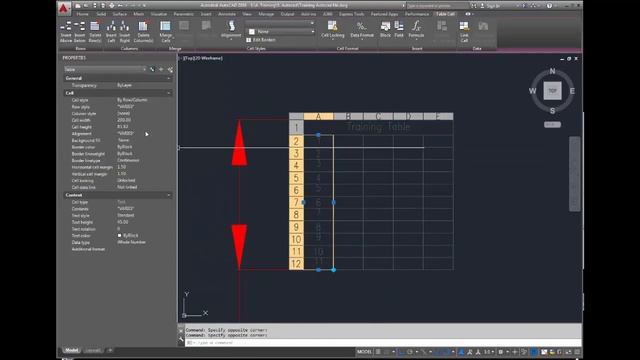
Task: Switch to Visualize ribbon tab
Action: (159, 14)
